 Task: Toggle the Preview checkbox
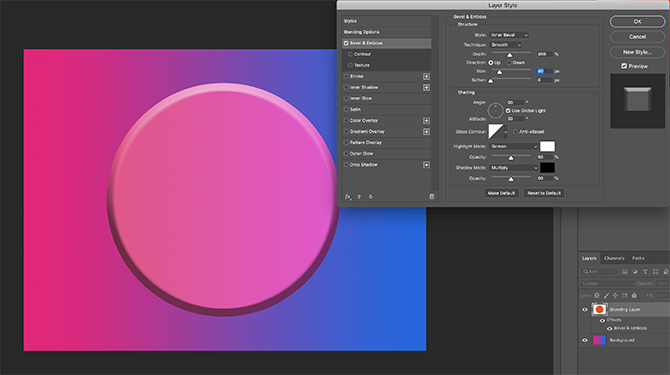[624, 66]
